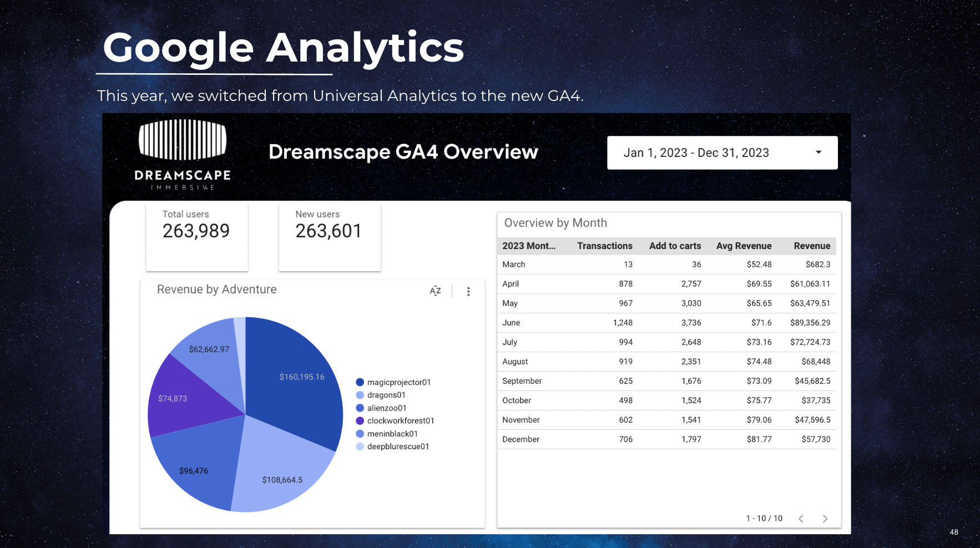Open the three-dot options menu on Revenue chart
Viewport: 980px width, 548px height.
pyautogui.click(x=468, y=291)
